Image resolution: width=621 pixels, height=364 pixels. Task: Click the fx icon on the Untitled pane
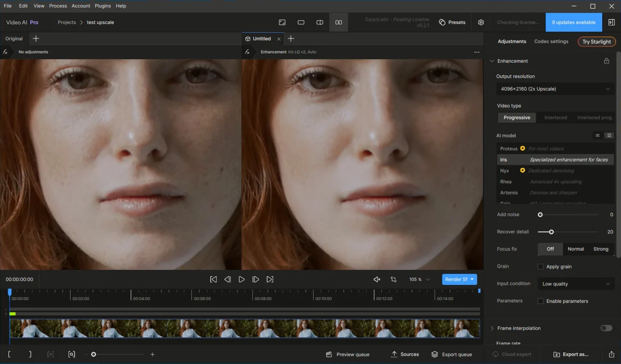point(247,52)
